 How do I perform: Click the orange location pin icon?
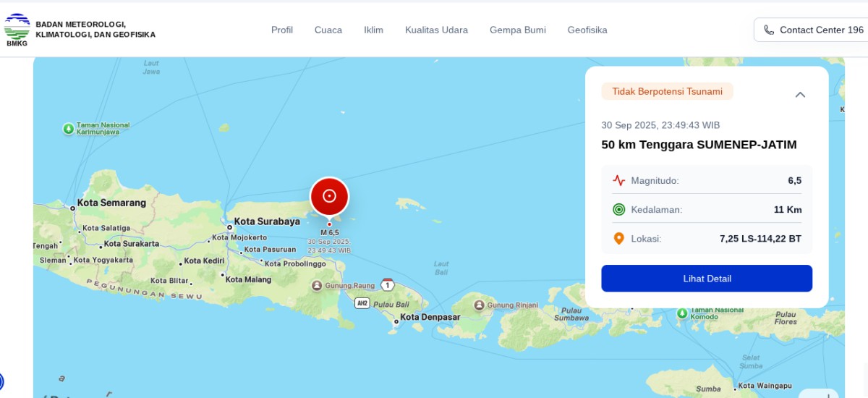[x=618, y=238]
